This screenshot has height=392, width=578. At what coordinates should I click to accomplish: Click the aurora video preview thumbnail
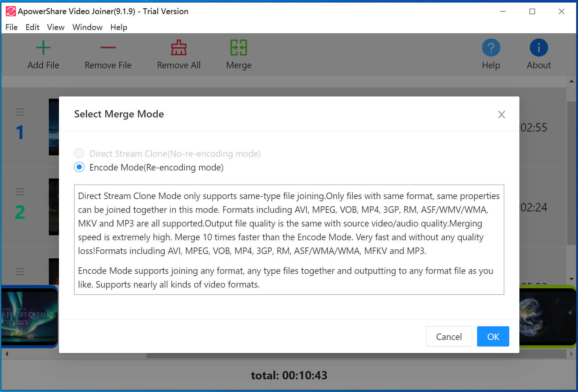tap(29, 316)
